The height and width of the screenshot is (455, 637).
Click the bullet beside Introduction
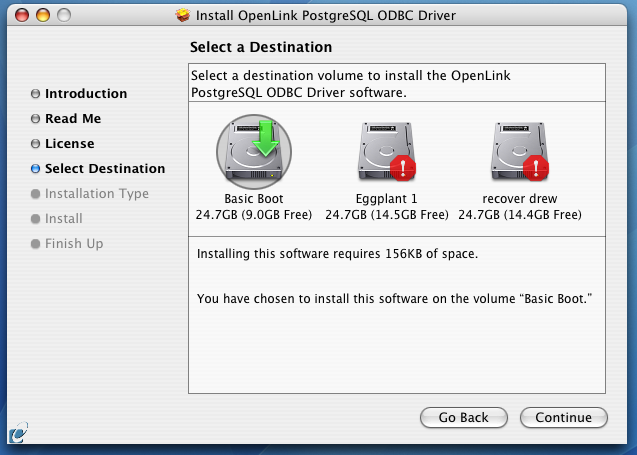tap(35, 94)
